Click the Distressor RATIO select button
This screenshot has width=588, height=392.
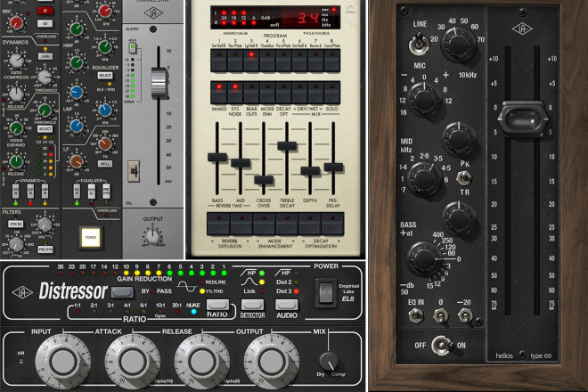(218, 304)
